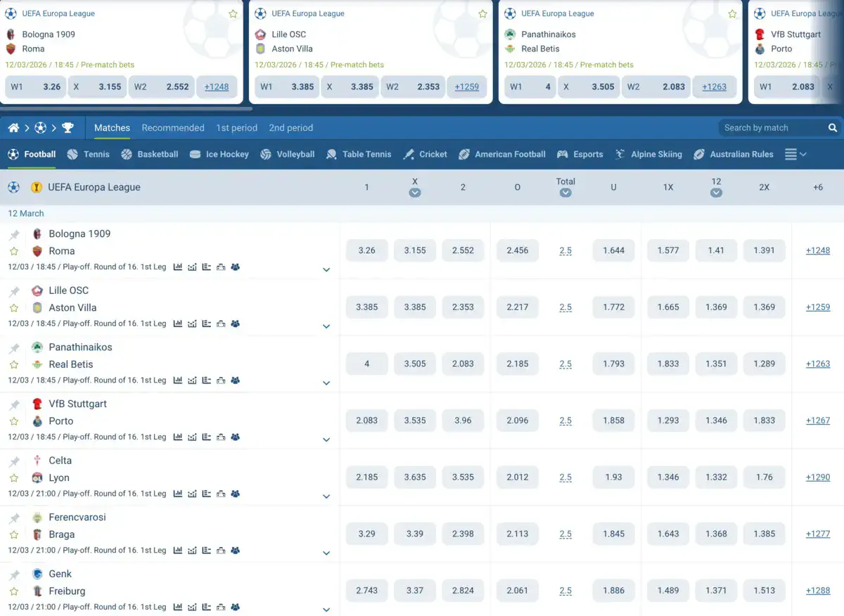Favorite the Panathinaikos vs Real Betis match star
The image size is (844, 616).
14,365
